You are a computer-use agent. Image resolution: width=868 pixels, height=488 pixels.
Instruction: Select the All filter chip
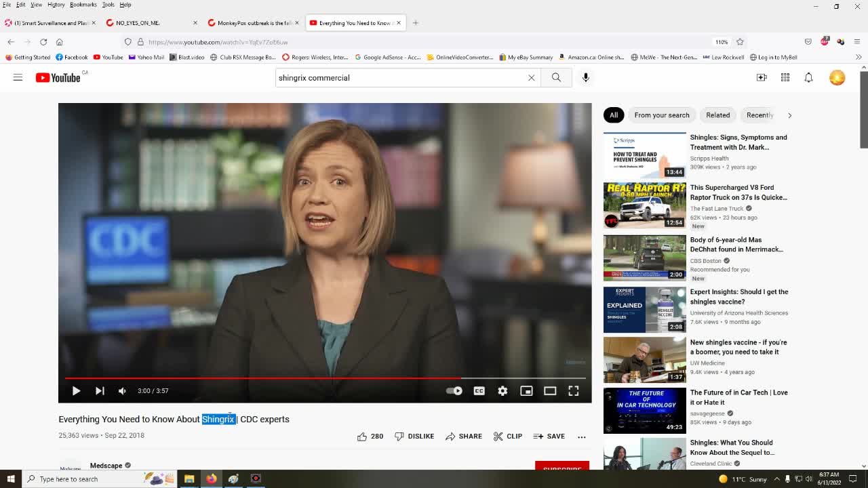[x=614, y=115]
